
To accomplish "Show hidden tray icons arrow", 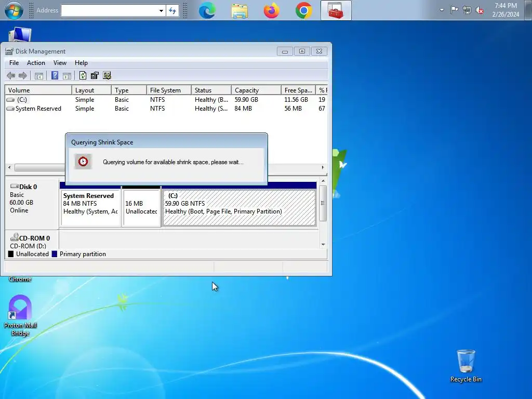I will click(442, 10).
